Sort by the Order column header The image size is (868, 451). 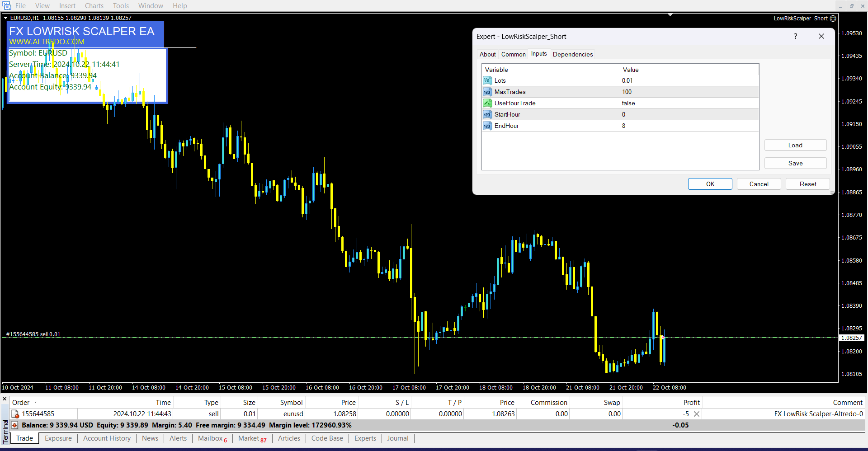coord(21,402)
